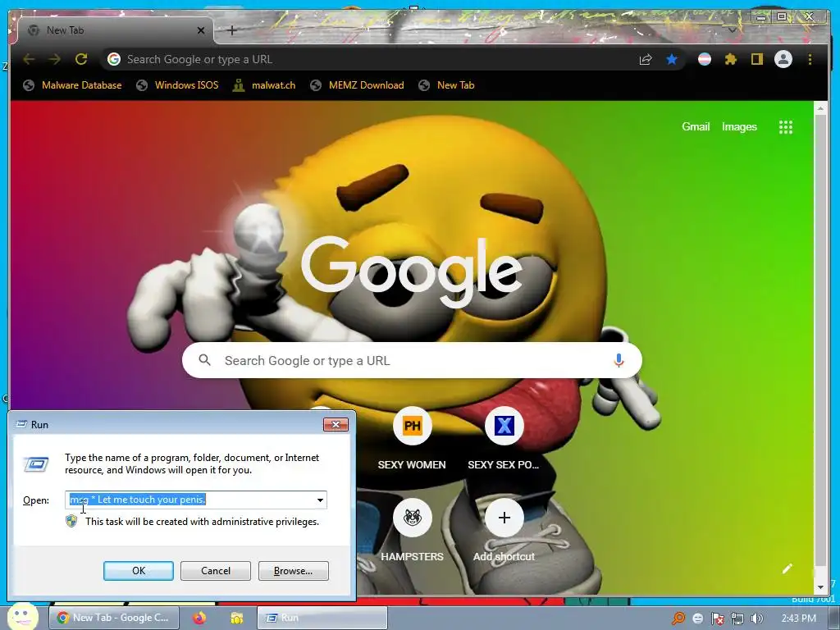Click the page scrollbar up arrow
This screenshot has height=630, width=840.
pos(820,109)
